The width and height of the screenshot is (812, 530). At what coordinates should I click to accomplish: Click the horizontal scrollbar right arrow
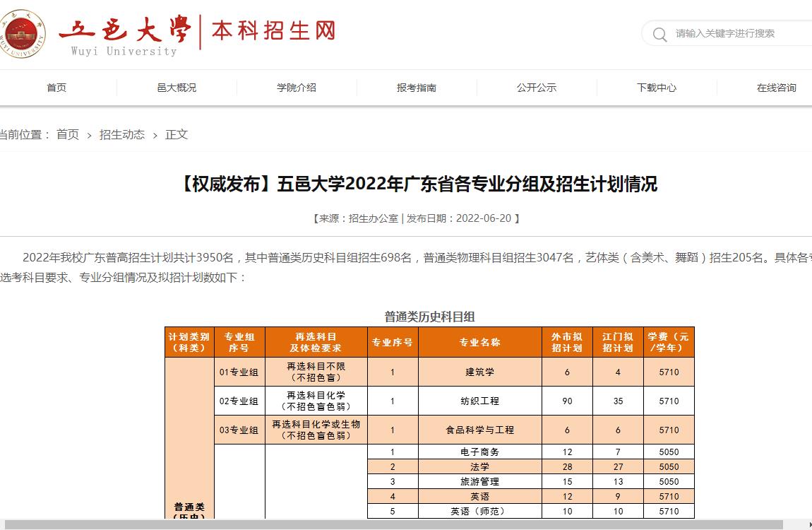tap(809, 525)
